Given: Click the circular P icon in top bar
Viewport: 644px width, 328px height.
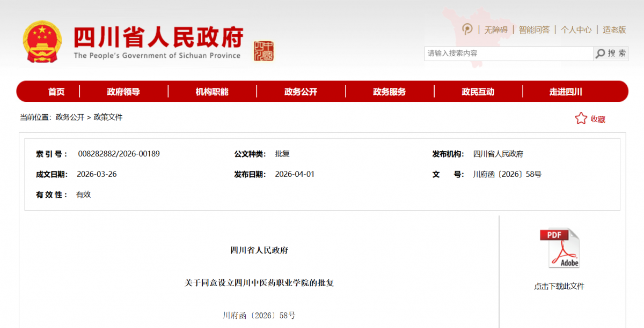Looking at the screenshot, I should click(467, 29).
